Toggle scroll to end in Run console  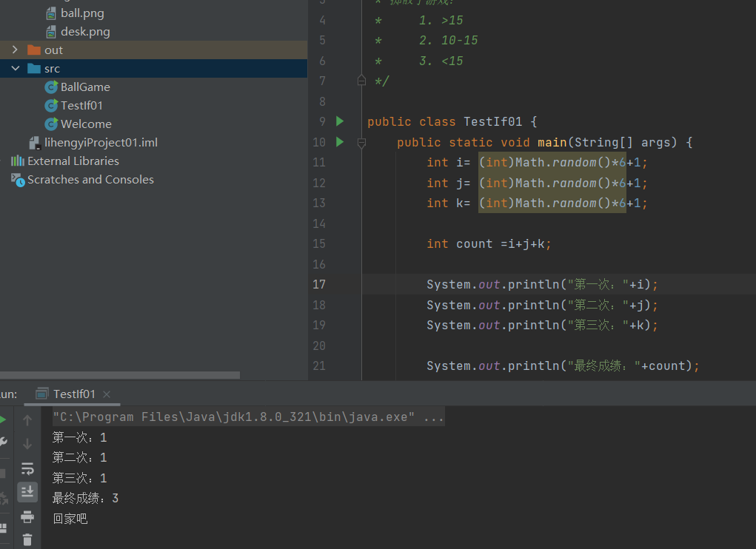27,492
